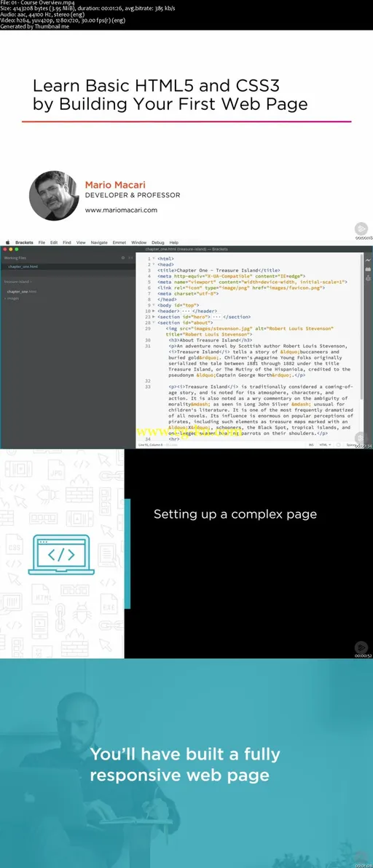Click the ellipsis fold marker inside hero section
373x868 pixels.
point(216,317)
